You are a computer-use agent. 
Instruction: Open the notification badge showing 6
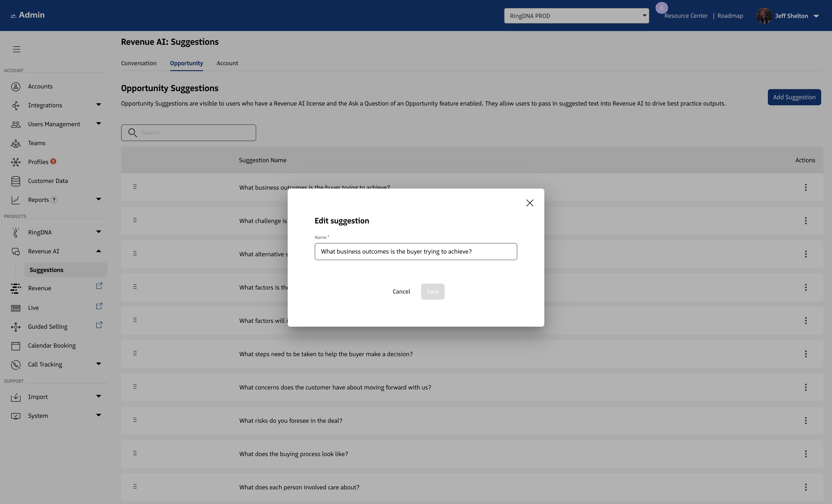[661, 8]
